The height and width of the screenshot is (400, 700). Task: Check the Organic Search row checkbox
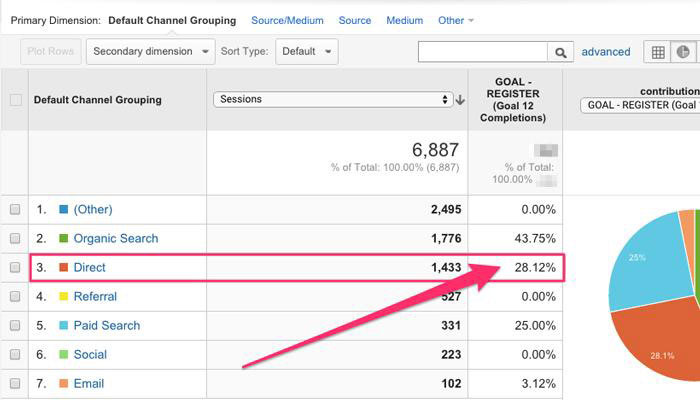tap(15, 238)
